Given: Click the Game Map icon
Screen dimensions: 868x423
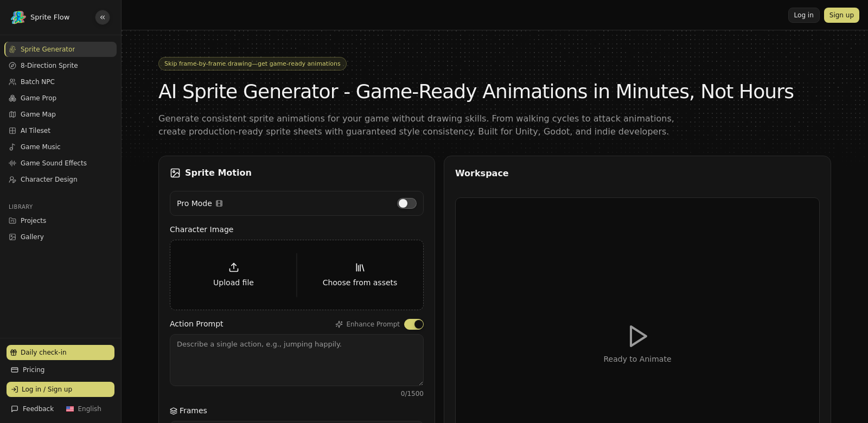Looking at the screenshot, I should 12,114.
